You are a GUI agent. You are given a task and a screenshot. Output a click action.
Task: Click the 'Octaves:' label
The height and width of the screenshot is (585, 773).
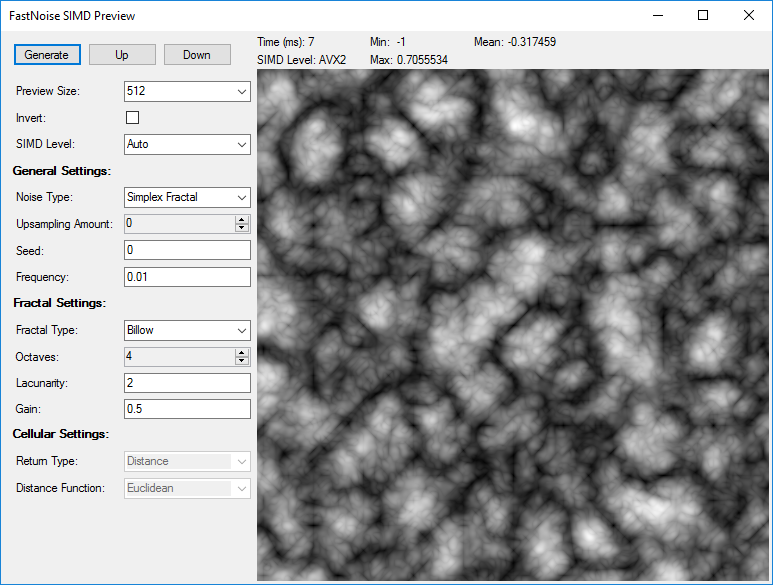pos(37,357)
